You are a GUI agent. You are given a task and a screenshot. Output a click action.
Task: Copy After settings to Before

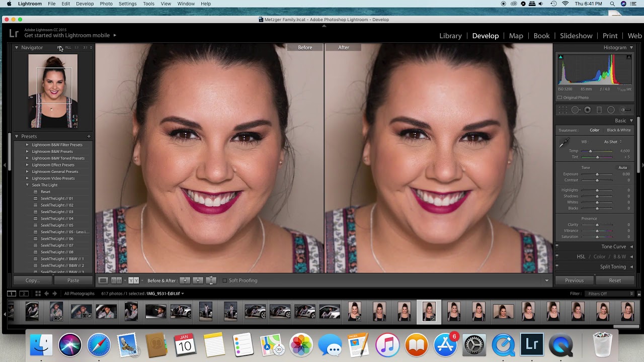[x=198, y=281]
